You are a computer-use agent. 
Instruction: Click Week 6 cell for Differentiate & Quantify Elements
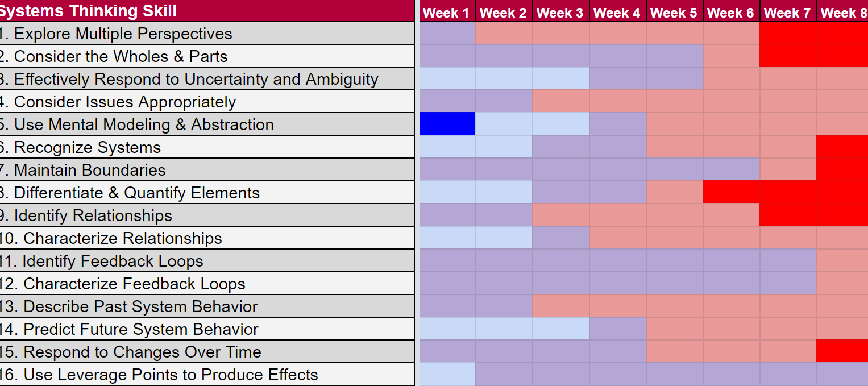pos(731,192)
